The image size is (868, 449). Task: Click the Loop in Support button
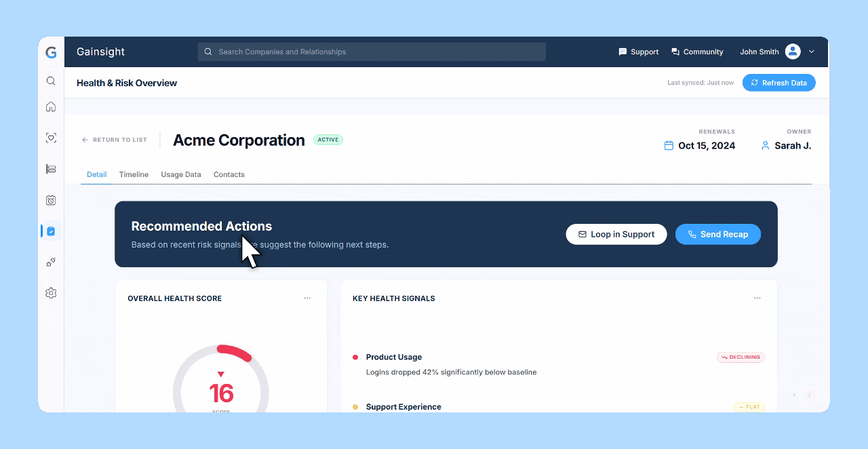616,234
